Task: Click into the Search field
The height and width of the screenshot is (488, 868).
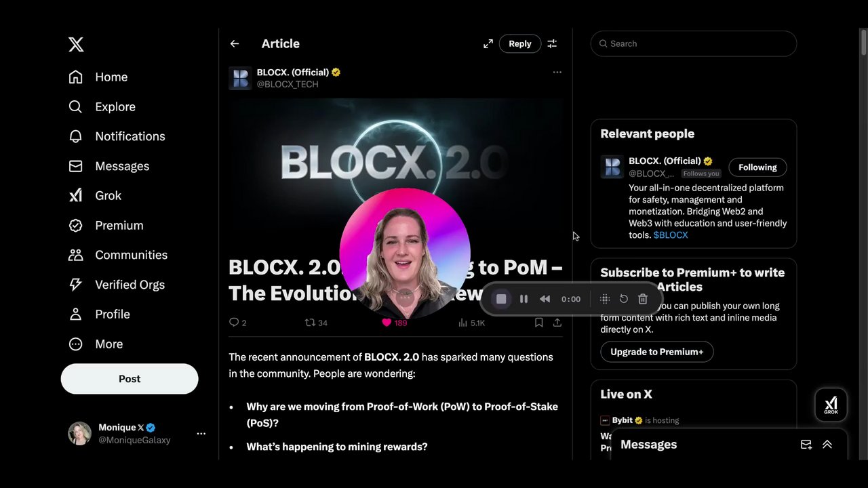Action: pos(694,43)
